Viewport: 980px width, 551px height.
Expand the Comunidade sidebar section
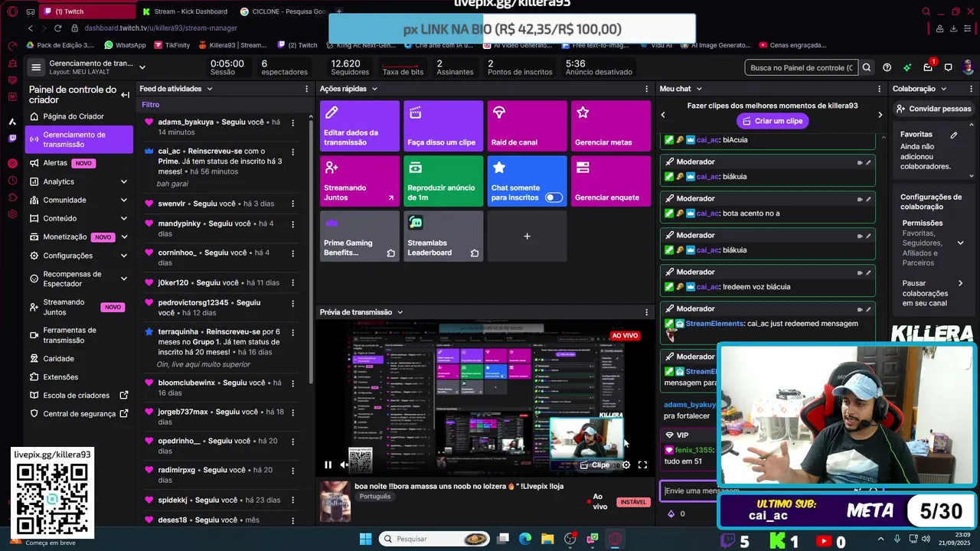[124, 200]
